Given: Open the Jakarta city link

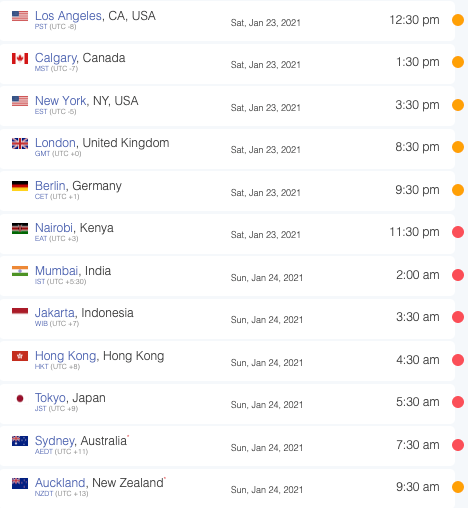Looking at the screenshot, I should click(55, 313).
